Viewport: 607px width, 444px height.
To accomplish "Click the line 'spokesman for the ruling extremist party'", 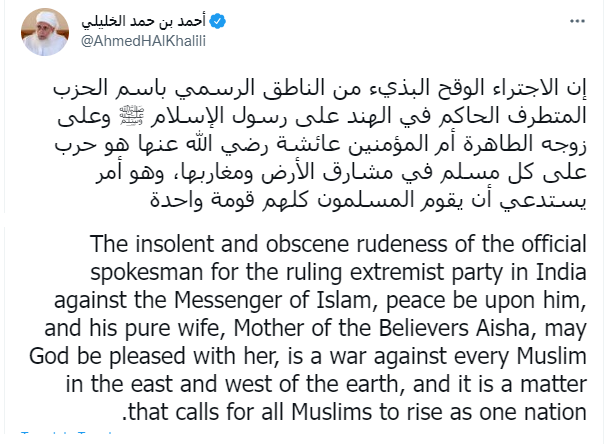I will [x=338, y=273].
